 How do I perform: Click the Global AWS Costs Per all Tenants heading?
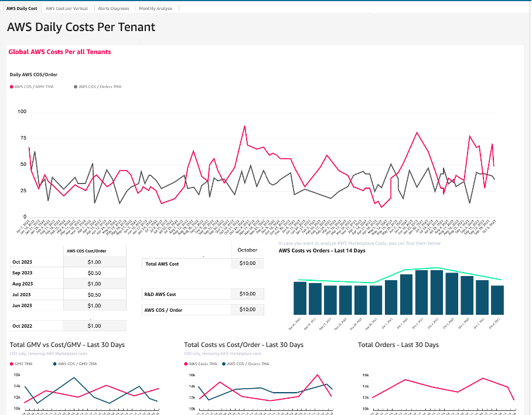[60, 52]
